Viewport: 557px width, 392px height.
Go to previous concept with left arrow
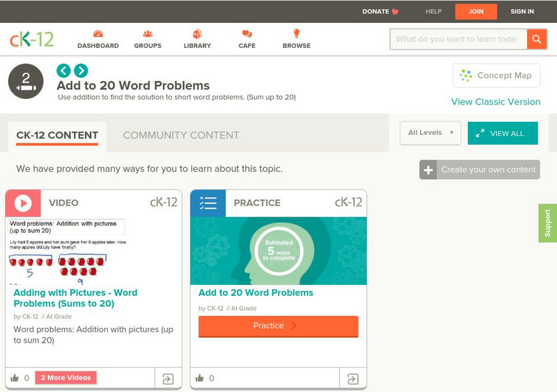[63, 70]
